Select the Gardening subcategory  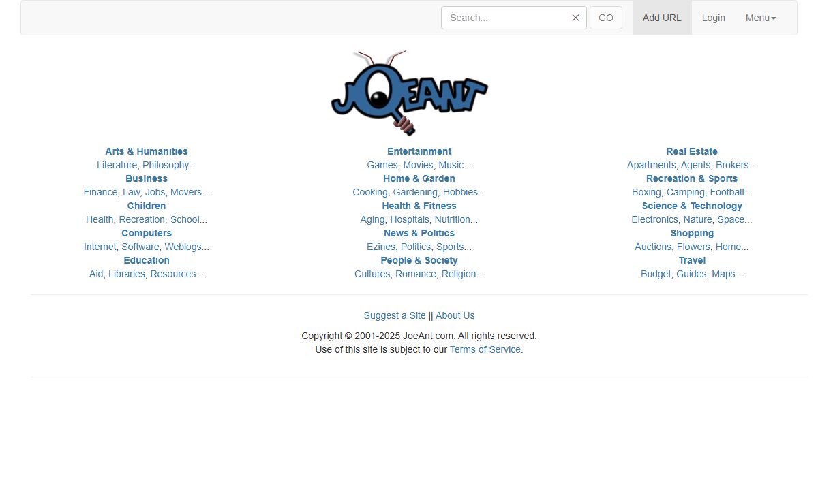click(415, 192)
